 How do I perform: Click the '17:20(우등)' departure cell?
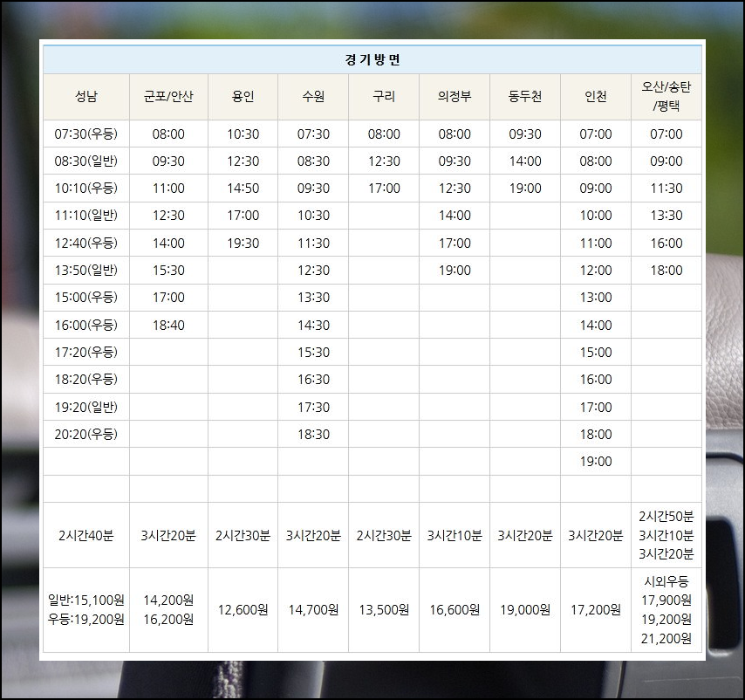[86, 352]
